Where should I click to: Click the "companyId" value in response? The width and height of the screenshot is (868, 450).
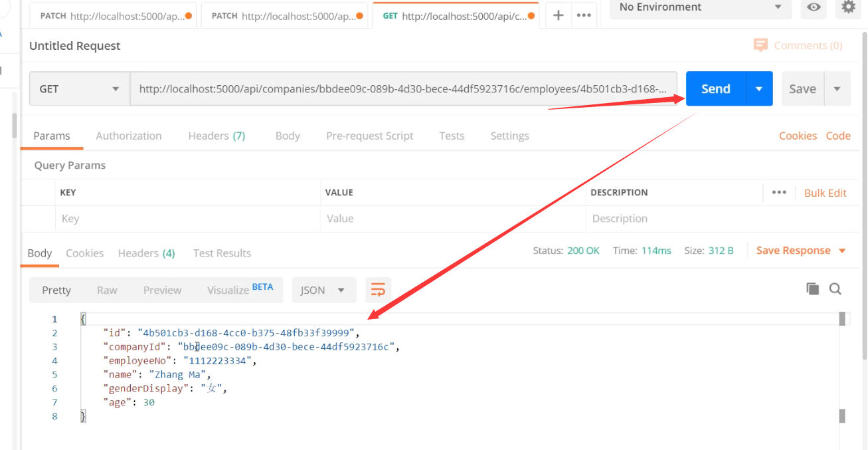point(286,347)
